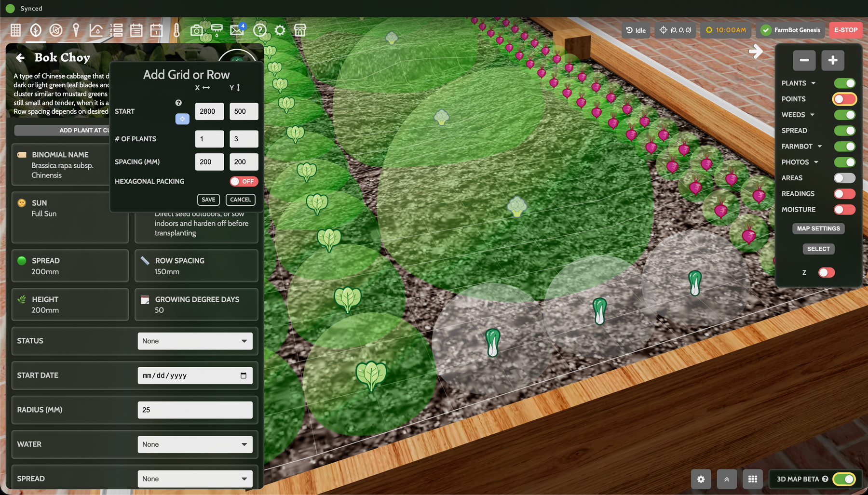The width and height of the screenshot is (868, 495).
Task: Open the Points map-pin icon
Action: [76, 30]
